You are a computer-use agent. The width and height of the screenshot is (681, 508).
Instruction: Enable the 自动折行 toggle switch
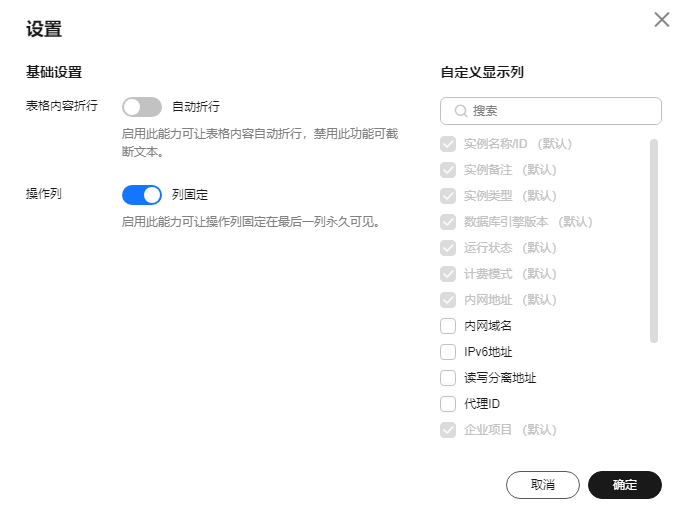[x=142, y=107]
